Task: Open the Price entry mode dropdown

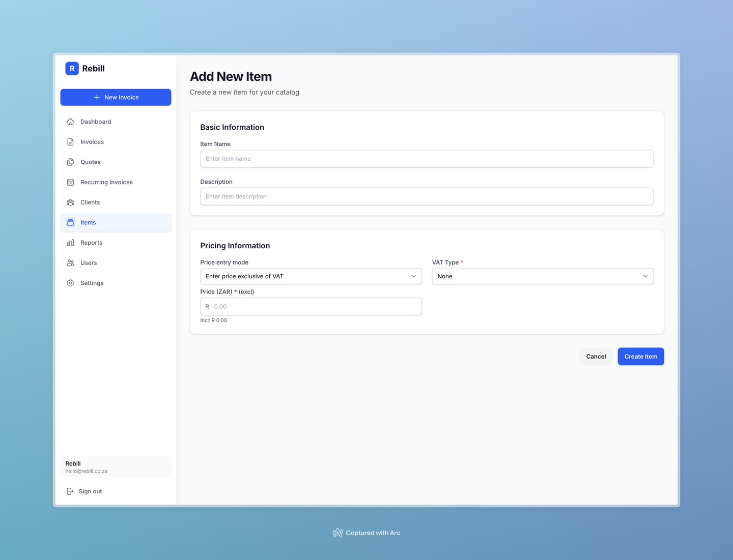Action: [311, 276]
